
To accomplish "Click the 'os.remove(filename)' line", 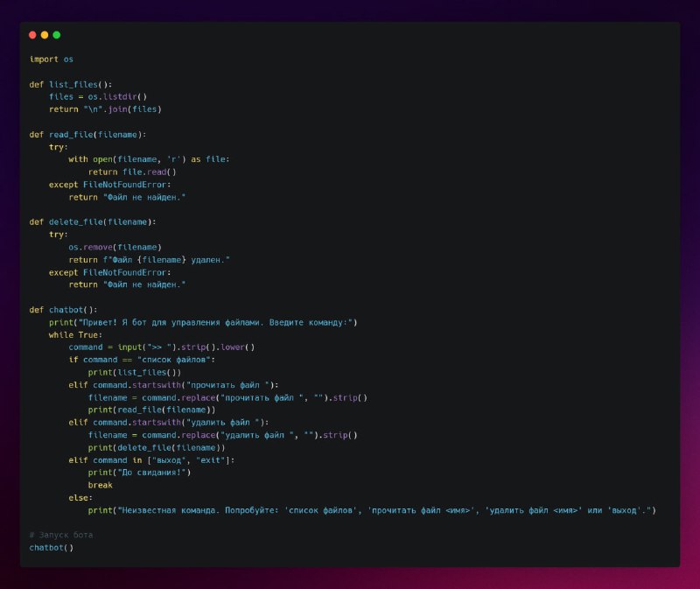I will [115, 247].
